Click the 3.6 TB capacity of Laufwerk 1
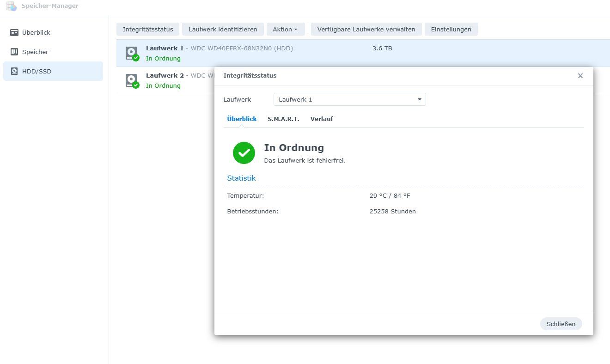Image resolution: width=610 pixels, height=364 pixels. [382, 48]
